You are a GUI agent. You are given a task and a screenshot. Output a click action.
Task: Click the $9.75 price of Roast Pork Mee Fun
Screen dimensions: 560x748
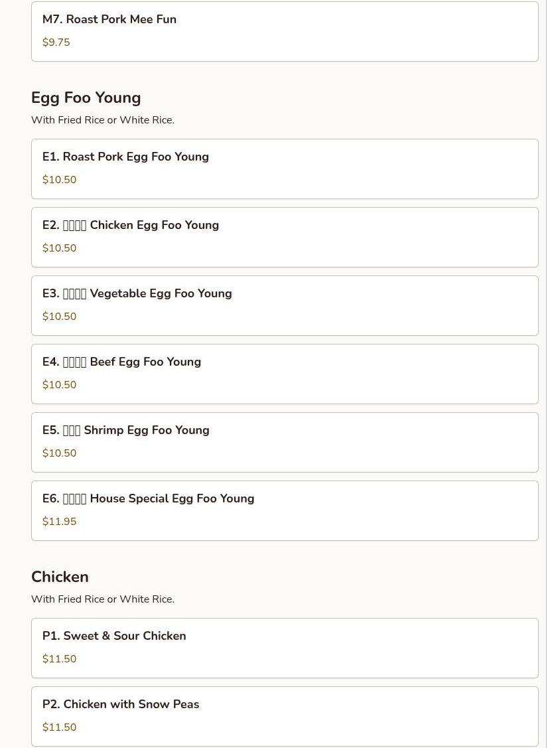[x=56, y=42]
